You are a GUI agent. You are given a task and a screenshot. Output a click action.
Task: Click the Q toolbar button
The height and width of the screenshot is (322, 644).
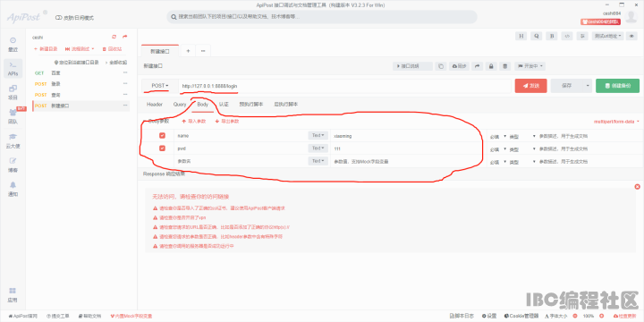click(x=536, y=36)
